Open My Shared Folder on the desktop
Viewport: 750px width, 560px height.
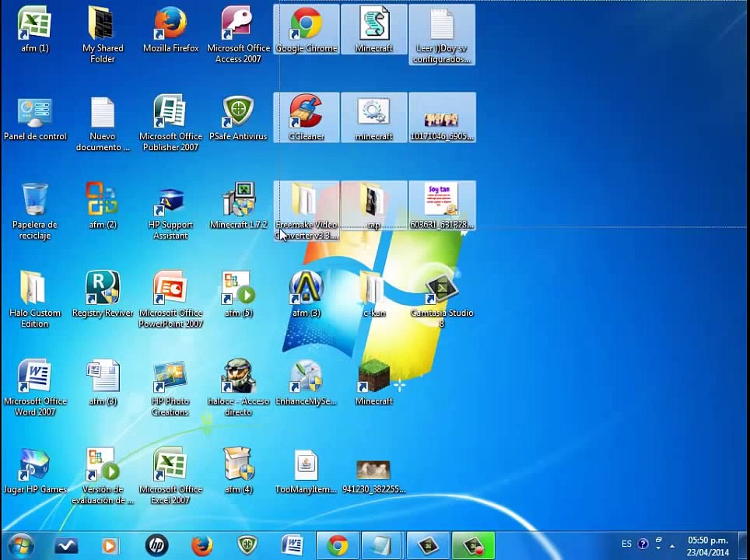(103, 34)
